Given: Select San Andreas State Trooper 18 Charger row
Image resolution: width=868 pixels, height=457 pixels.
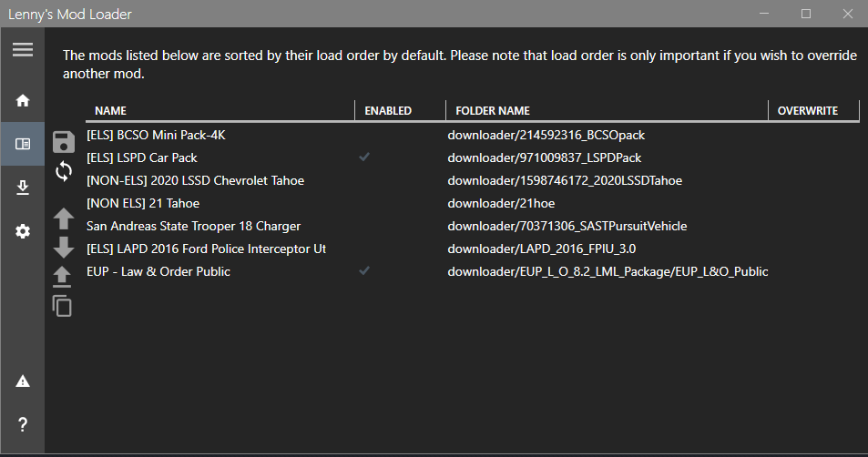Looking at the screenshot, I should coord(193,226).
